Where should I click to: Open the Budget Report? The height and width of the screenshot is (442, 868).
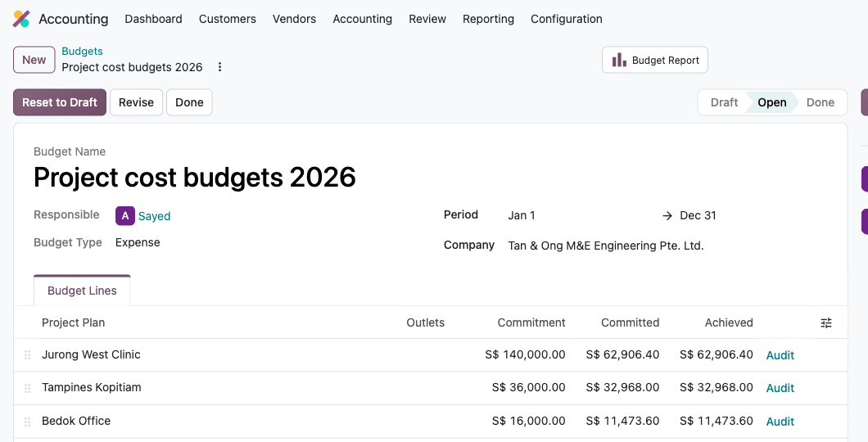click(655, 60)
